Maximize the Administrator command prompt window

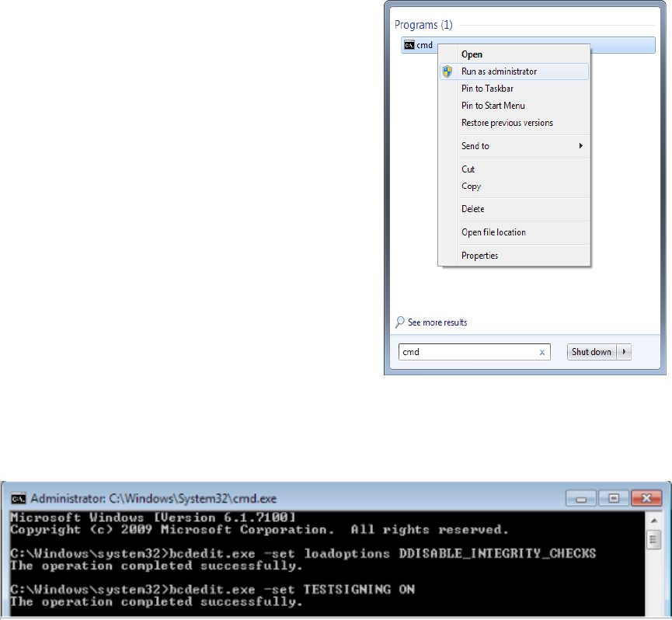(614, 498)
